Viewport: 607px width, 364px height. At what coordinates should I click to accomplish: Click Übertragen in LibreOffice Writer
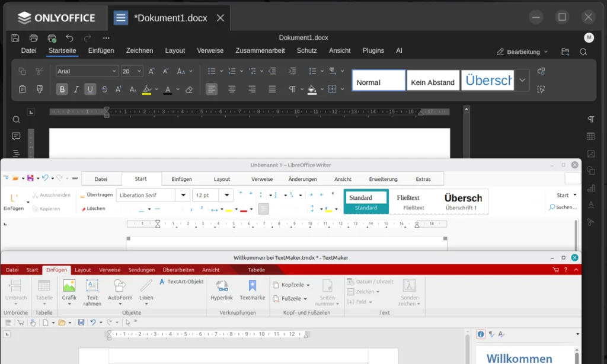pos(97,195)
